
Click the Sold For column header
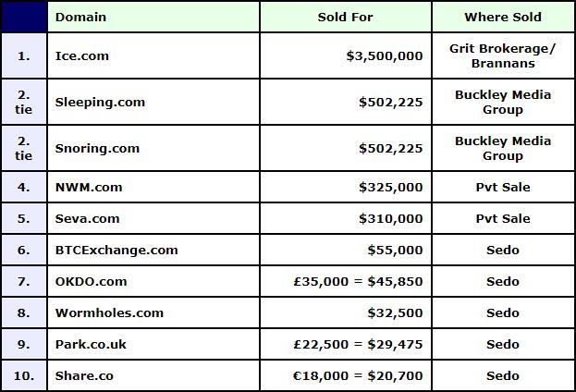tap(345, 17)
